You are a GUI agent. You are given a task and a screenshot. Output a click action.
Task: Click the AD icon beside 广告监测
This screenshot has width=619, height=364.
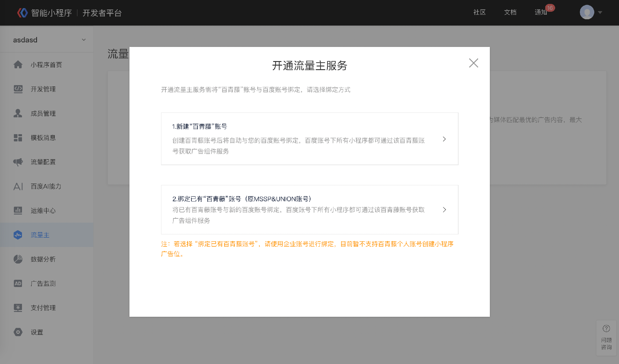tap(18, 283)
